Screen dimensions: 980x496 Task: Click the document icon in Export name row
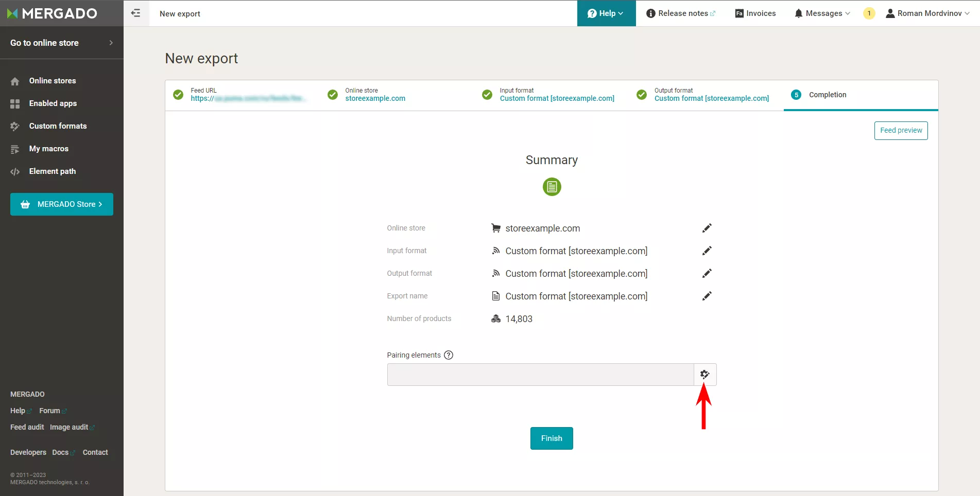496,296
